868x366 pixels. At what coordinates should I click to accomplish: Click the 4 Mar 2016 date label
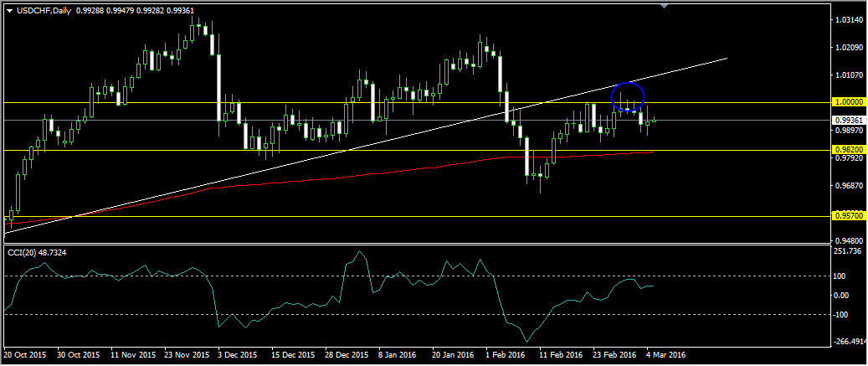pos(665,354)
